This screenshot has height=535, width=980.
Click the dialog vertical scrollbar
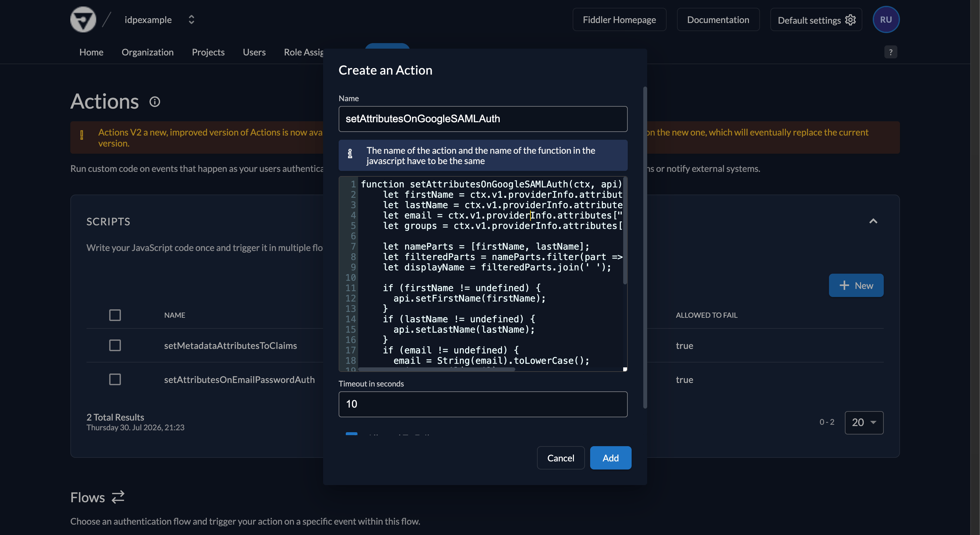(x=645, y=247)
